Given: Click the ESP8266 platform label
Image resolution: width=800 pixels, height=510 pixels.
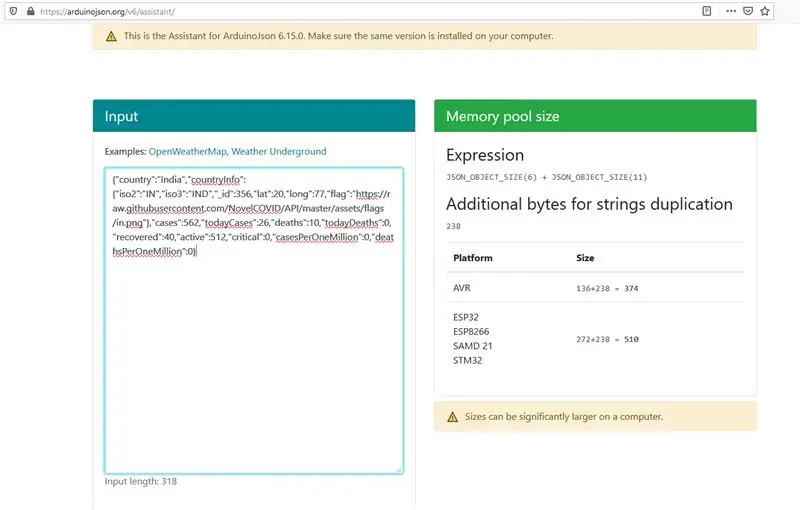Looking at the screenshot, I should 471,332.
